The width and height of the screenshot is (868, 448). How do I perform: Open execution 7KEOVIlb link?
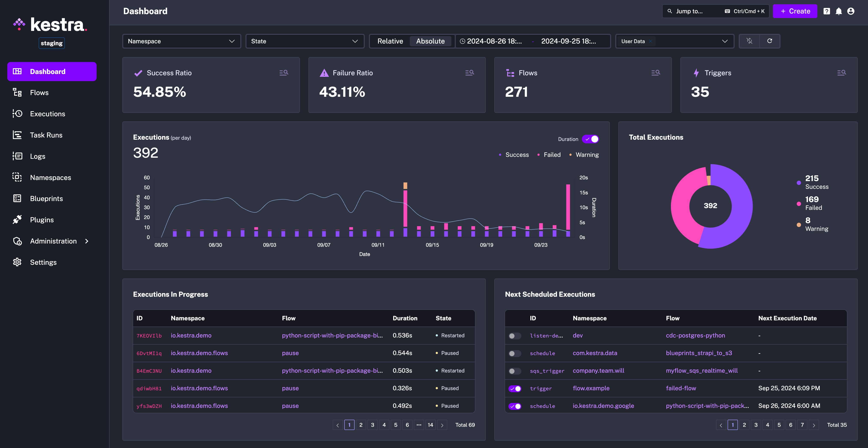pos(149,336)
